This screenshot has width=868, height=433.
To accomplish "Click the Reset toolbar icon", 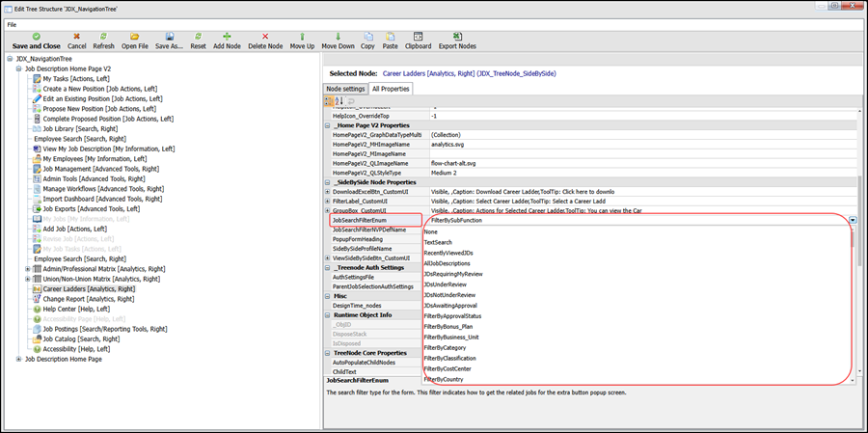I will pos(198,37).
